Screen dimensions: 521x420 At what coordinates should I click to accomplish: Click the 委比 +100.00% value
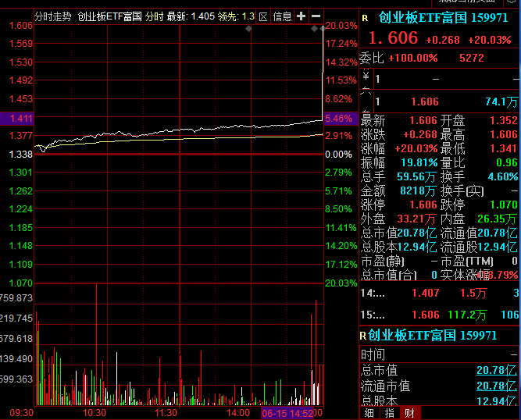click(413, 58)
